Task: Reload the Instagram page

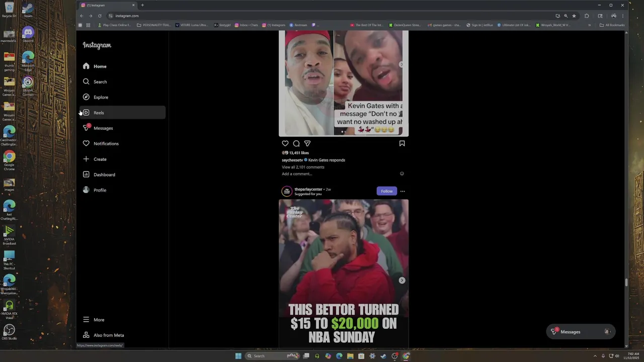Action: pos(100,16)
